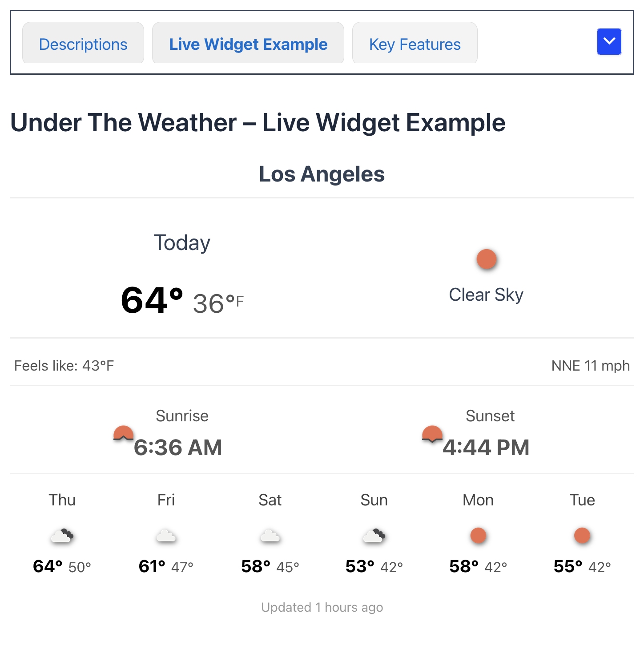The width and height of the screenshot is (644, 654).
Task: Click Thursday's cloudy weather icon
Action: [62, 536]
